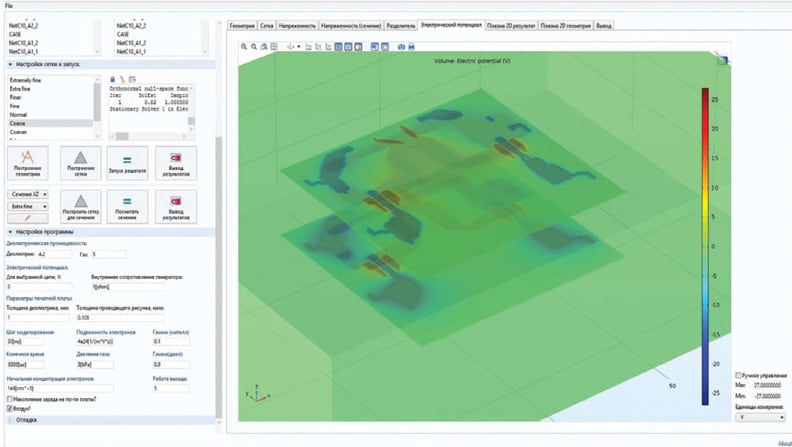Click the transparency icon next to scene light
The height and width of the screenshot is (447, 792).
[x=385, y=46]
